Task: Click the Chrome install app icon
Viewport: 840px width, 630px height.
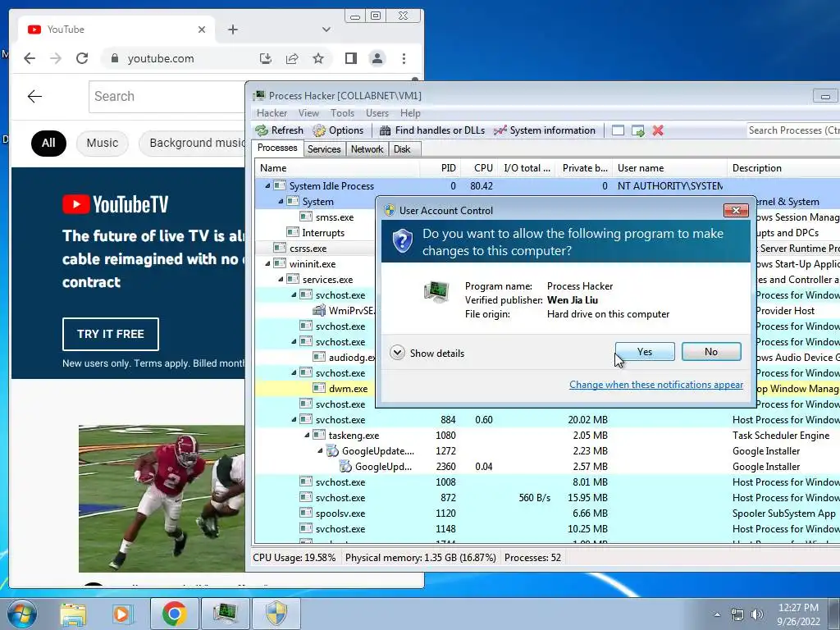Action: 265,58
